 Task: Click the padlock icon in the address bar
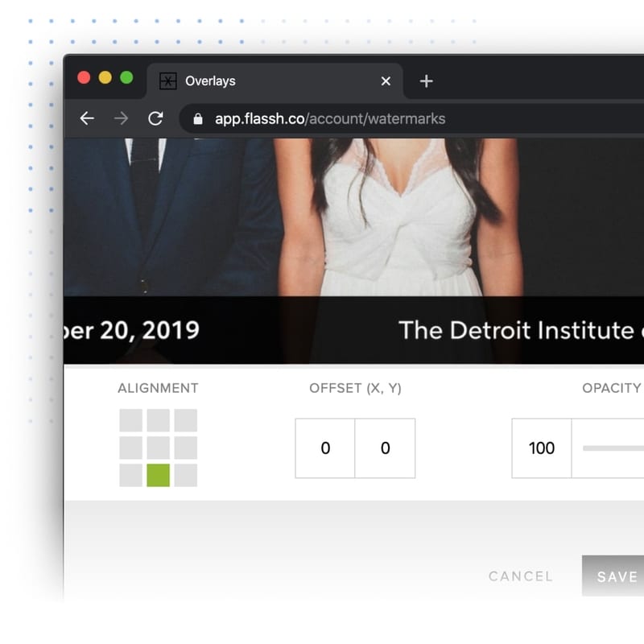tap(197, 118)
